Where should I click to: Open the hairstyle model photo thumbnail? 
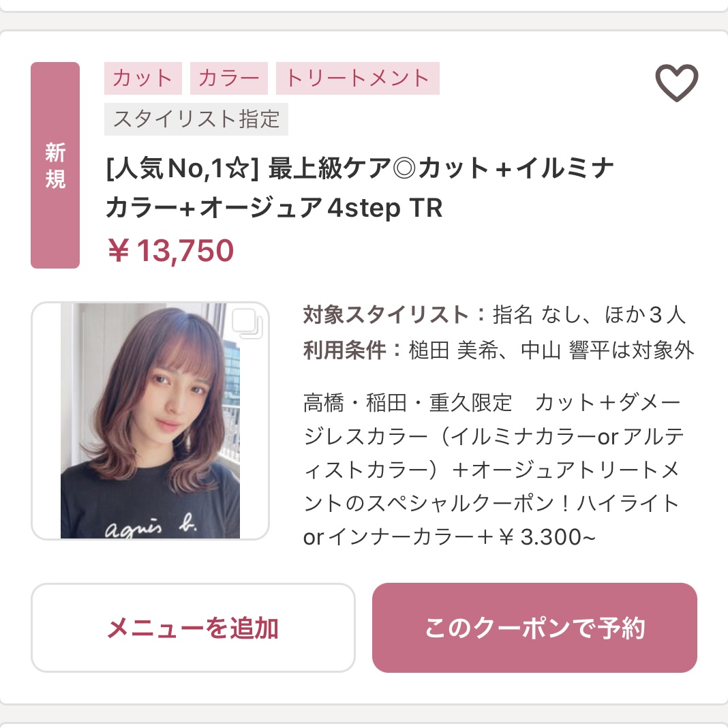pyautogui.click(x=150, y=421)
